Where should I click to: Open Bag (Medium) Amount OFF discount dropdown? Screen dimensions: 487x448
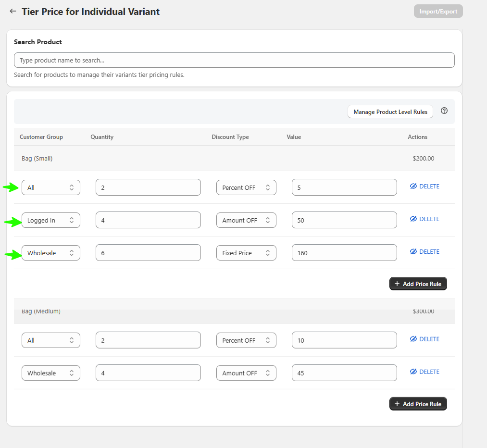(x=246, y=373)
